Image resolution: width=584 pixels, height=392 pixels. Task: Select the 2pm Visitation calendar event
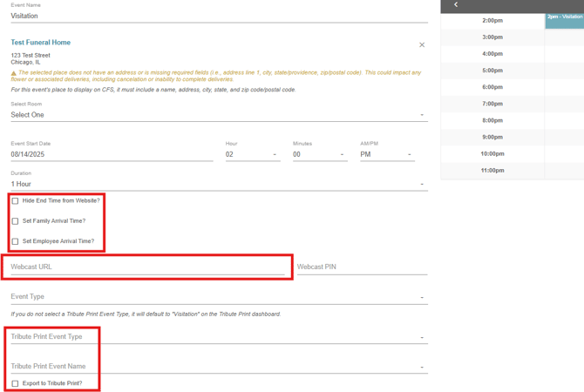564,20
